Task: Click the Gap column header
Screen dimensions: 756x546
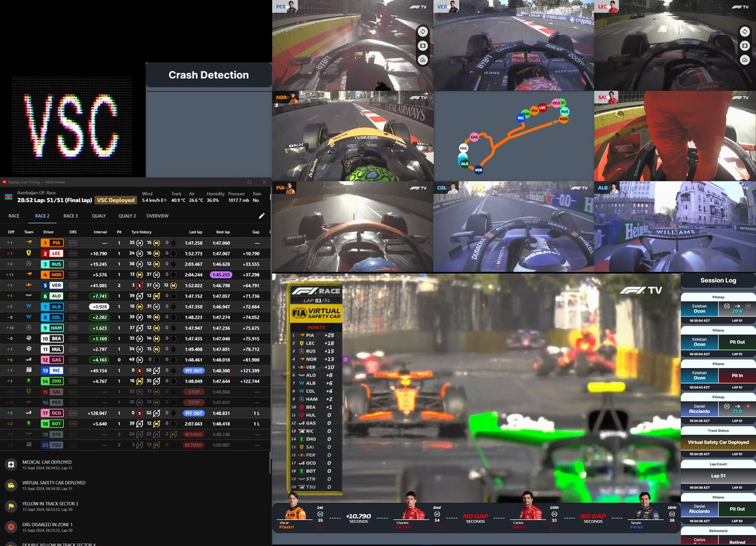Action: [256, 232]
